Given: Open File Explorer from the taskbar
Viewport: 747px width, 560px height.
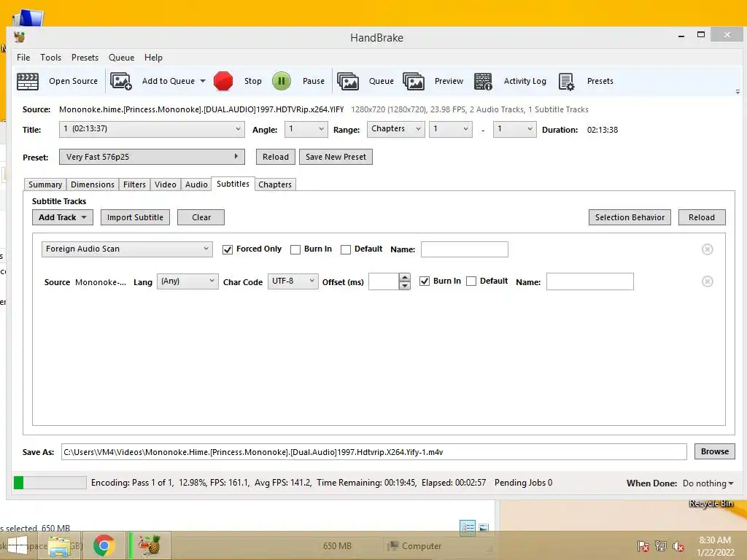Looking at the screenshot, I should (x=59, y=545).
